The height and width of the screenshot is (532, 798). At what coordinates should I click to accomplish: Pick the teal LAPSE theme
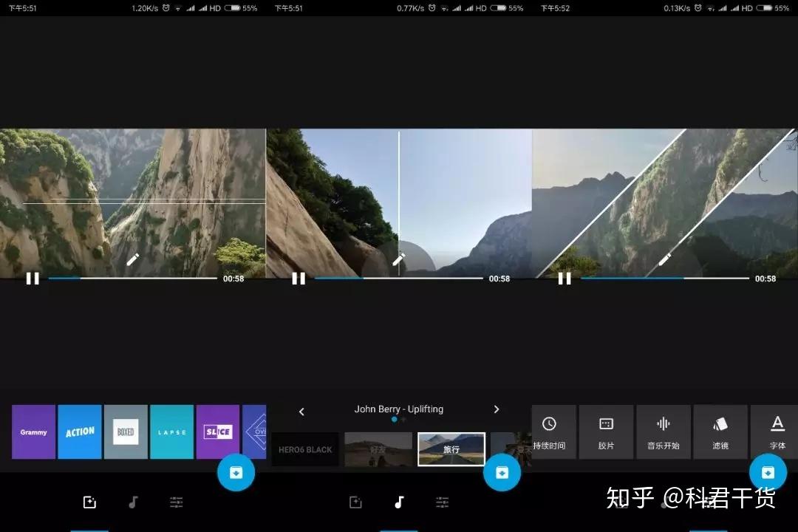[x=171, y=432]
